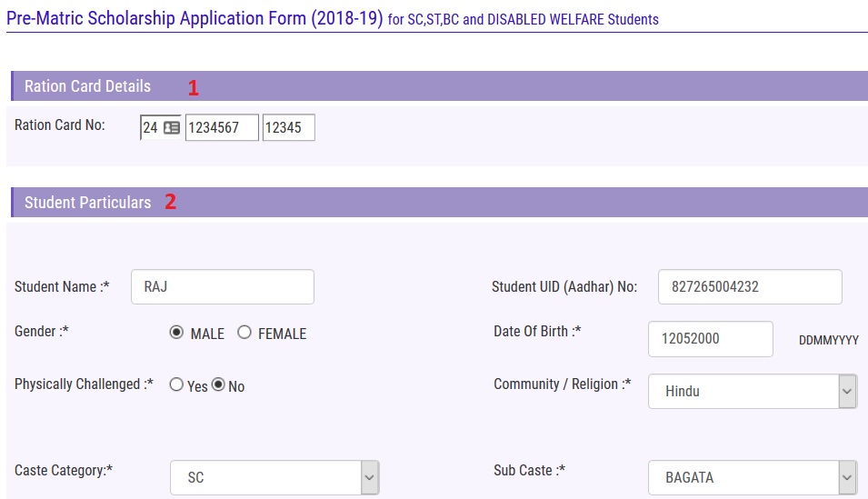Select the FEMALE gender radio button

(244, 333)
